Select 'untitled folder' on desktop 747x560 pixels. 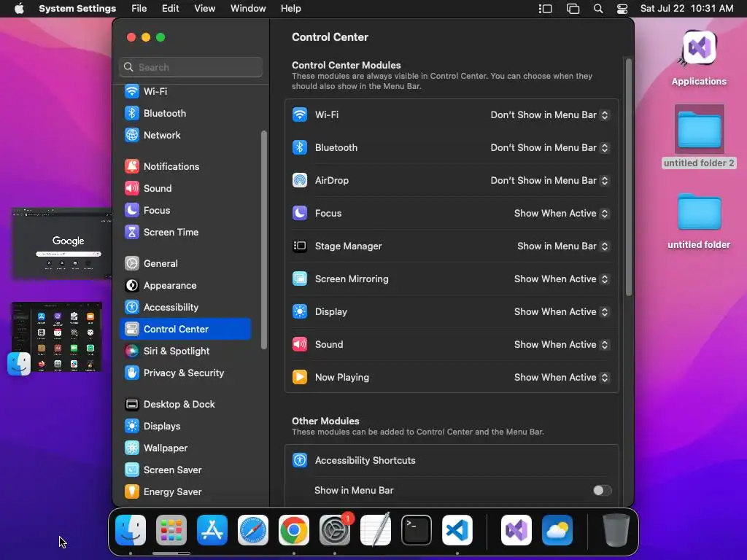[x=699, y=222]
